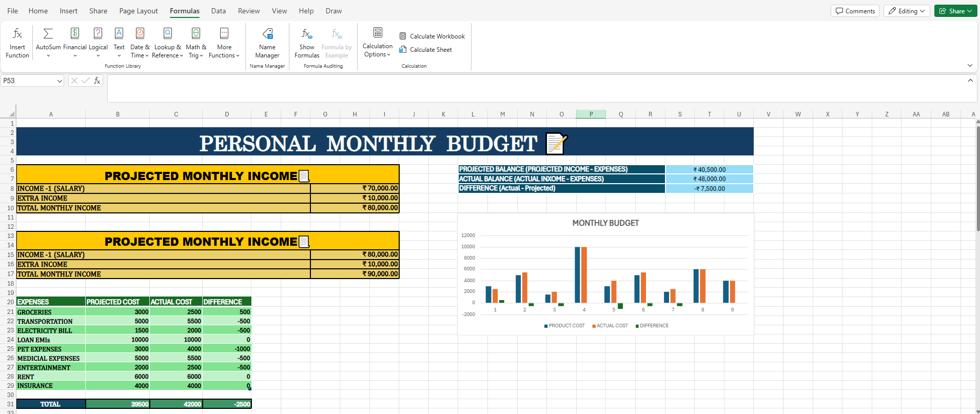
Task: Click the EXTRA INCOME cell in row 9
Action: pos(163,198)
